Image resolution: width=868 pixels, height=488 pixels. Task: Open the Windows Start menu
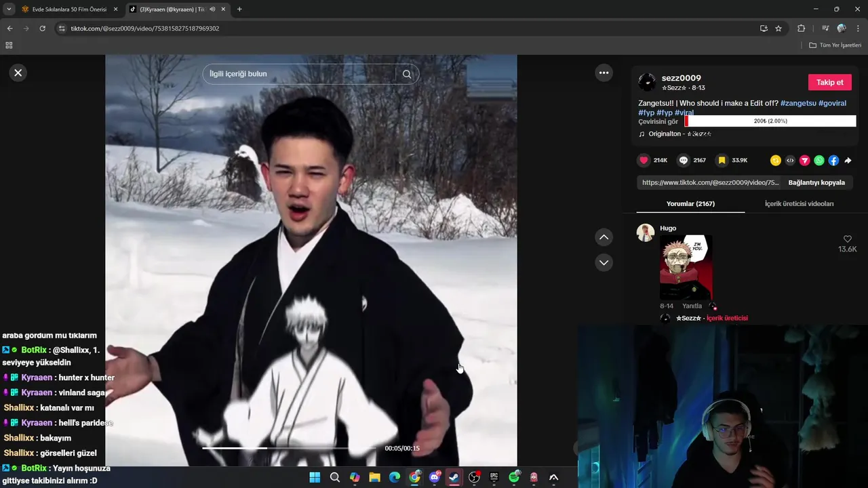[x=315, y=477]
